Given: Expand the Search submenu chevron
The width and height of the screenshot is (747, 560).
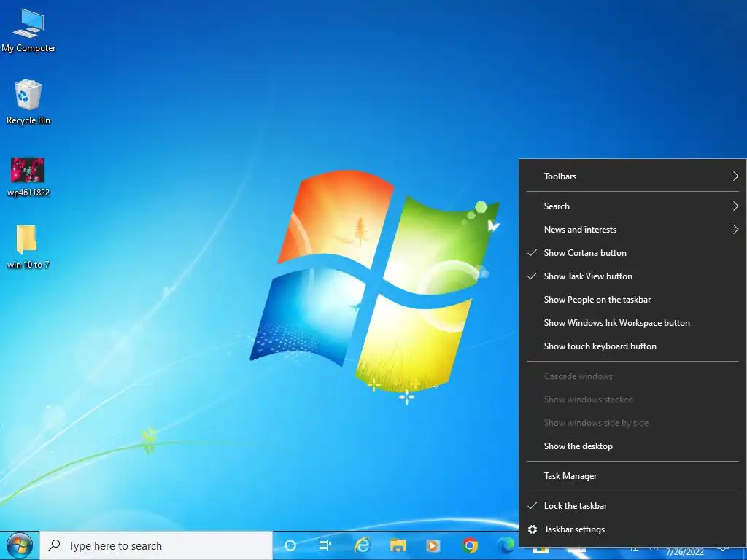Looking at the screenshot, I should (735, 206).
